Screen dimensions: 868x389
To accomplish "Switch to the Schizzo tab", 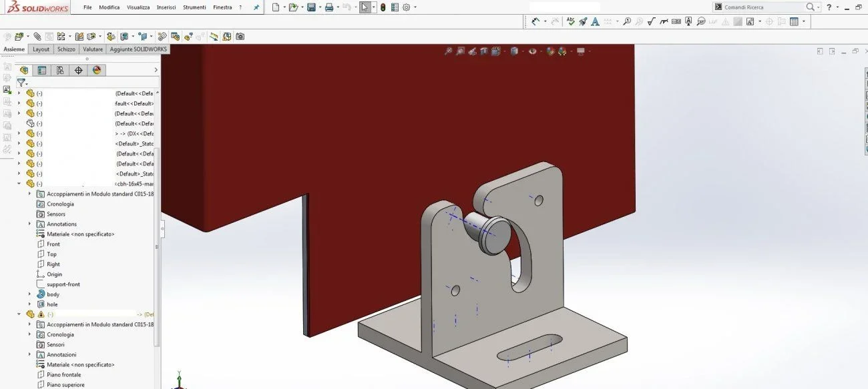I will point(66,49).
